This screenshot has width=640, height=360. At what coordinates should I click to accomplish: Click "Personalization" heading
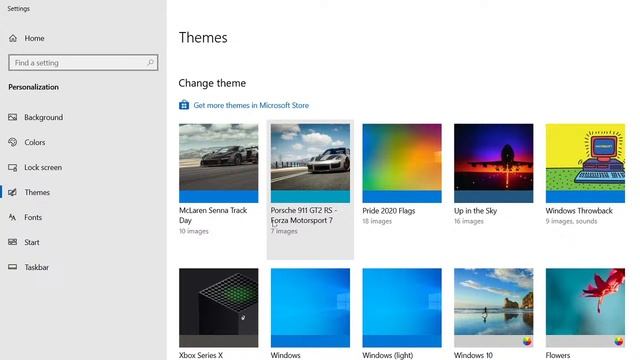click(33, 87)
